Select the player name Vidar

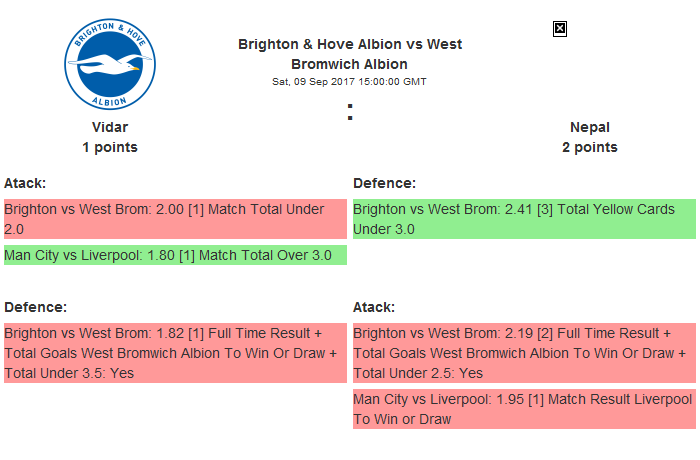pos(110,127)
